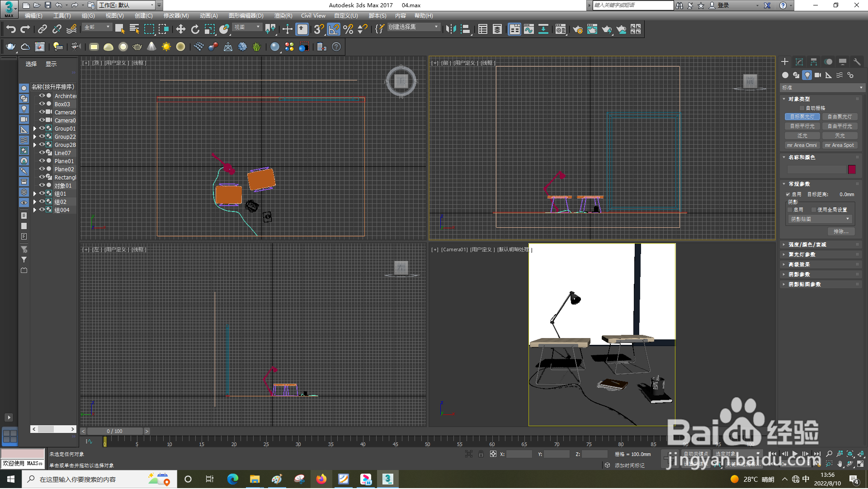Select the Rotate tool in main toolbar

[195, 29]
